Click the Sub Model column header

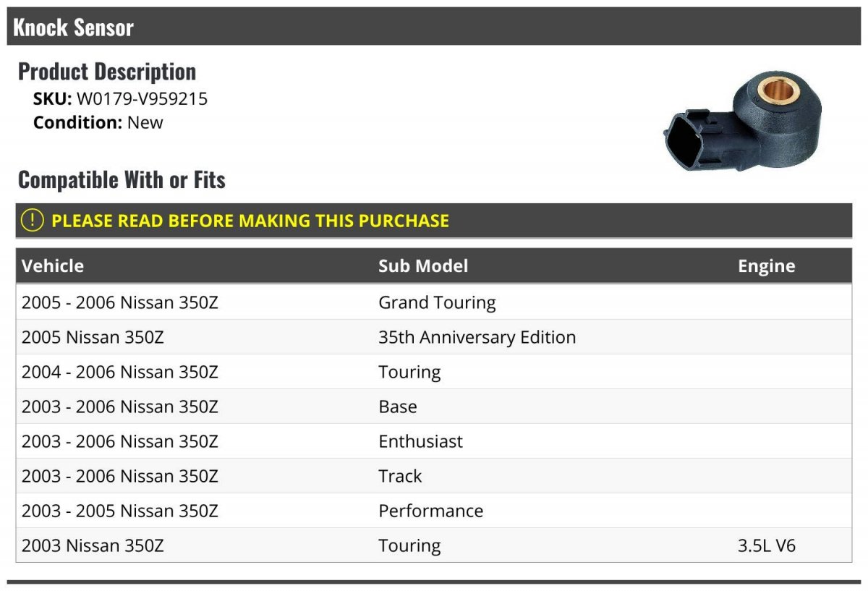click(x=423, y=265)
